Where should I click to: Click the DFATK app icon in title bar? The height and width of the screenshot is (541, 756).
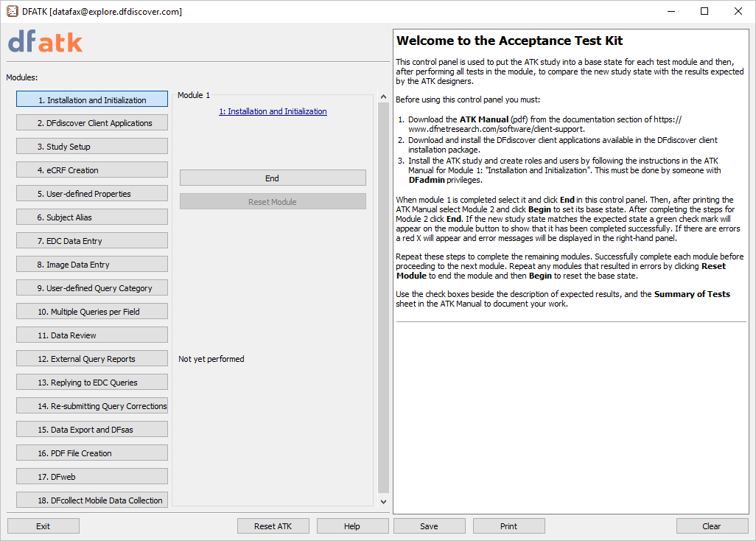(12, 11)
